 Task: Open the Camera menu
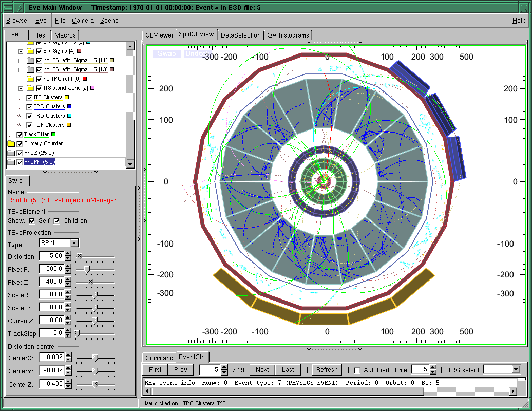[x=83, y=21]
